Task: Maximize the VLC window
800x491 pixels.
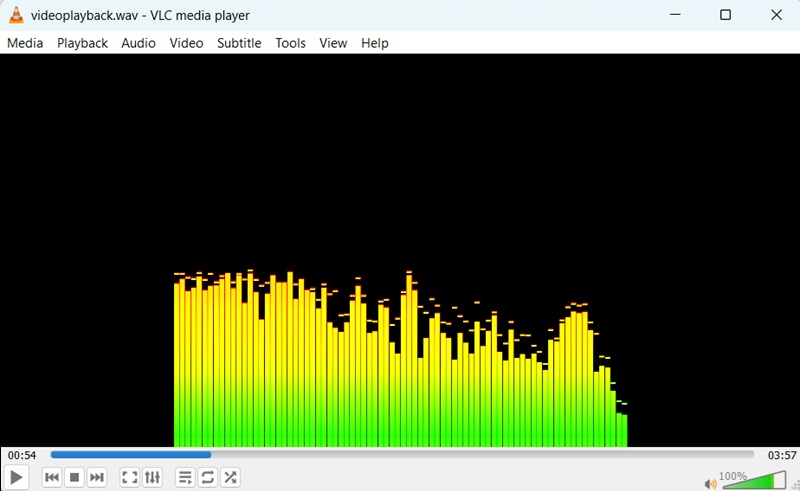Action: tap(725, 15)
